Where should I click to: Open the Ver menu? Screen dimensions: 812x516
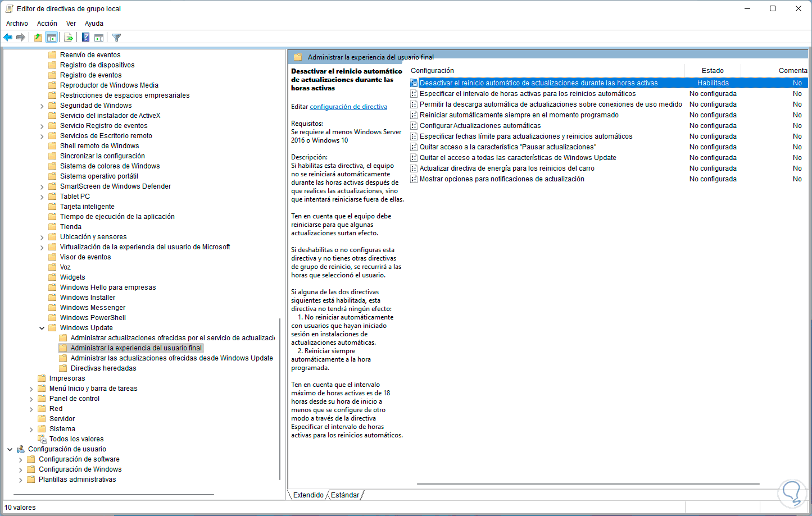(x=71, y=24)
